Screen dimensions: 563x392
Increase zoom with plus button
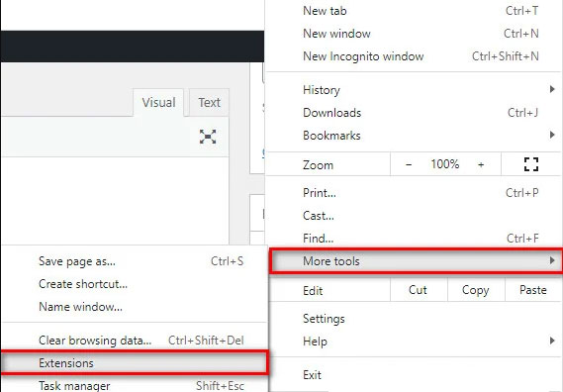(x=481, y=164)
